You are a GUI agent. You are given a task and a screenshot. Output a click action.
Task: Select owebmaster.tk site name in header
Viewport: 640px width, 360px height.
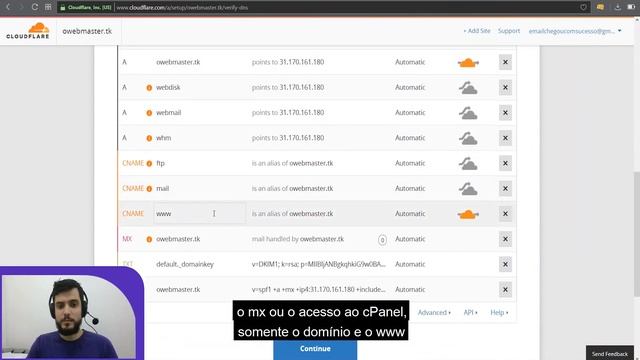[87, 31]
